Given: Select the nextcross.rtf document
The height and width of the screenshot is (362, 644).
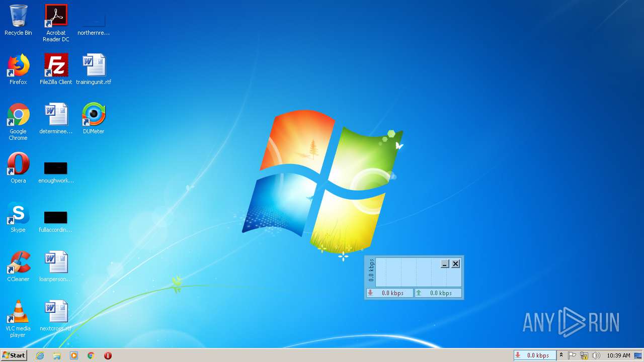Looking at the screenshot, I should pyautogui.click(x=56, y=316).
